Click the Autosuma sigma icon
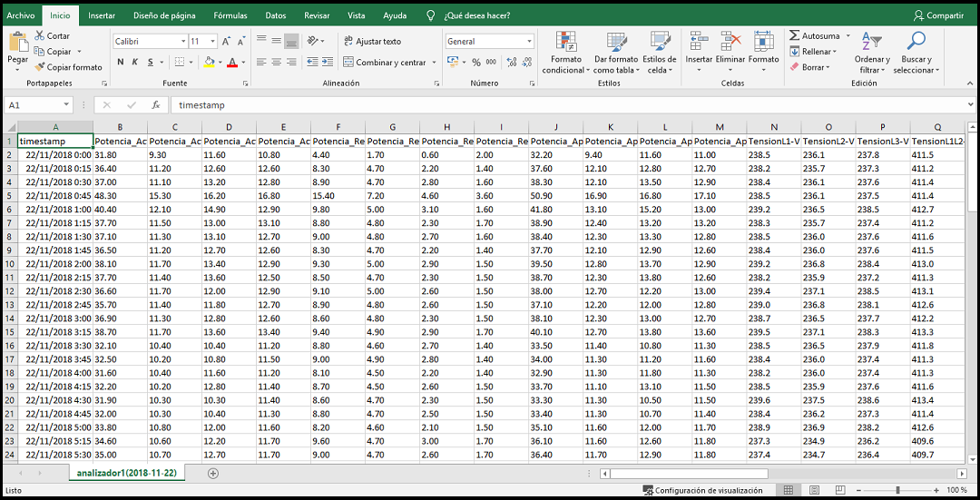 [x=795, y=36]
